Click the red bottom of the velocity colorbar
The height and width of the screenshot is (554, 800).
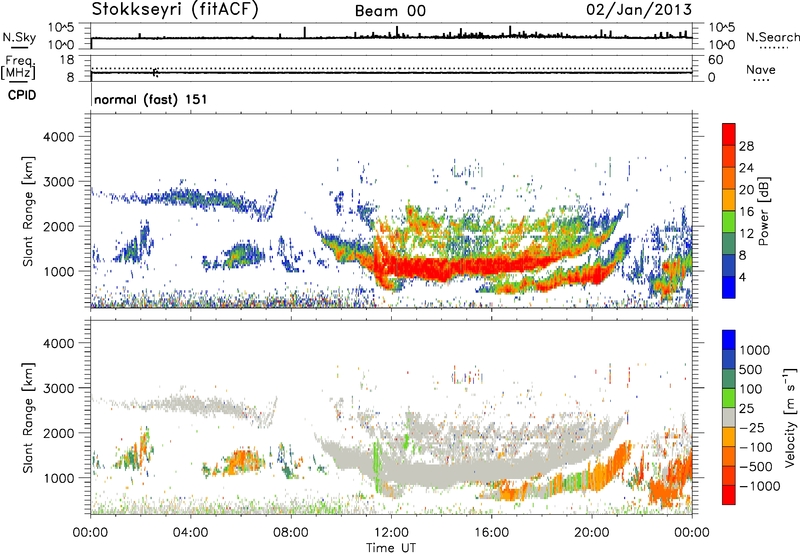tap(729, 495)
